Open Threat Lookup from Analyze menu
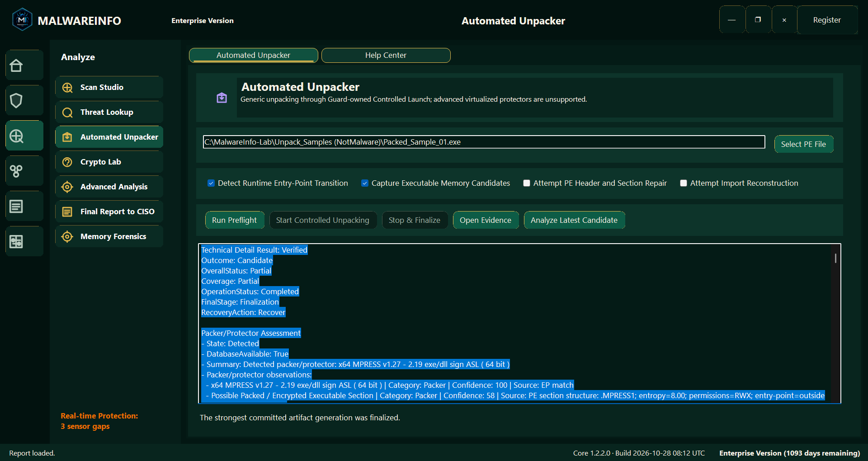The width and height of the screenshot is (868, 461). coord(109,112)
